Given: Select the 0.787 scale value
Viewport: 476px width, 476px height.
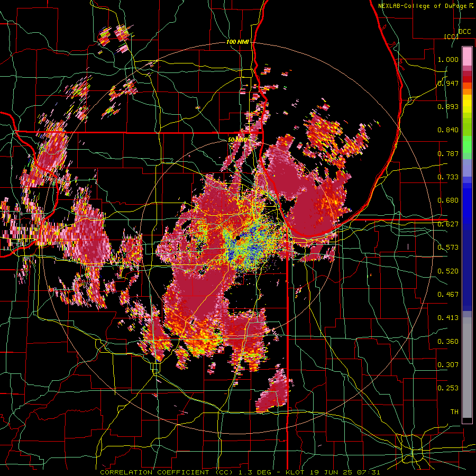Looking at the screenshot, I should pos(448,153).
